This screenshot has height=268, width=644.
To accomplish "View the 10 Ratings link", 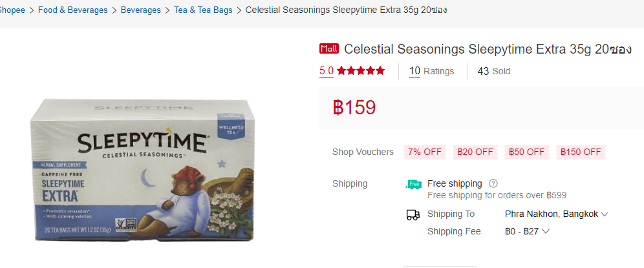I will pyautogui.click(x=432, y=72).
